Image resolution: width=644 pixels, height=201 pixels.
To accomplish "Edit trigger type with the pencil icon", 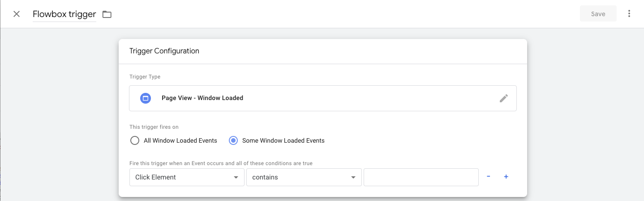I will click(x=504, y=98).
